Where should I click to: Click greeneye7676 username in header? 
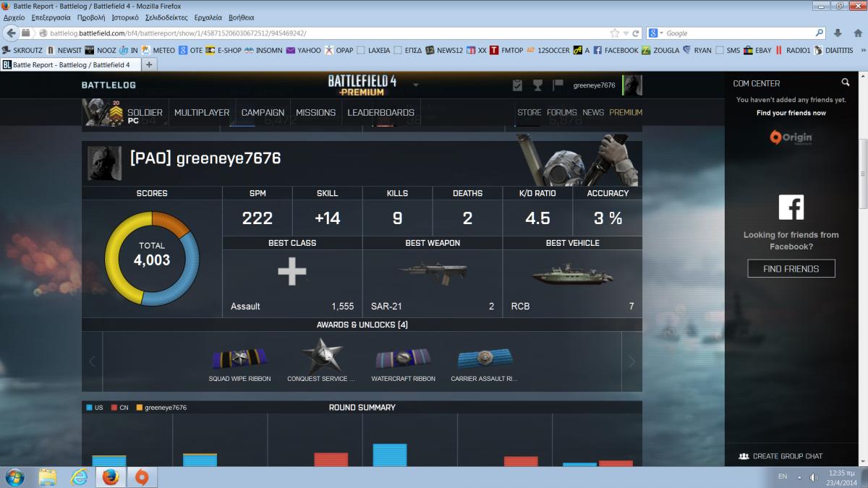(x=595, y=85)
